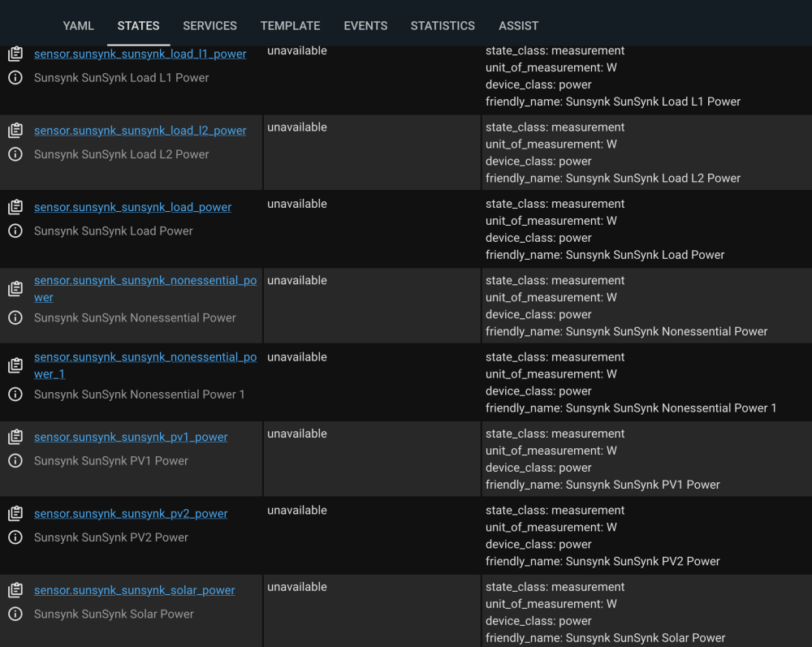The image size is (812, 647).
Task: Show info for Sunsynk SunSynk Load Power
Action: 15,231
